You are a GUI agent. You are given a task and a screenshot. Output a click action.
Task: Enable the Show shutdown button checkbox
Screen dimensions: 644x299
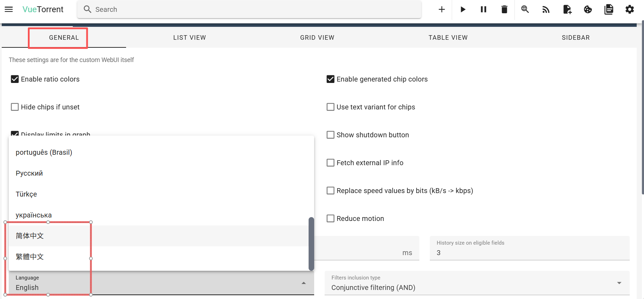(331, 135)
